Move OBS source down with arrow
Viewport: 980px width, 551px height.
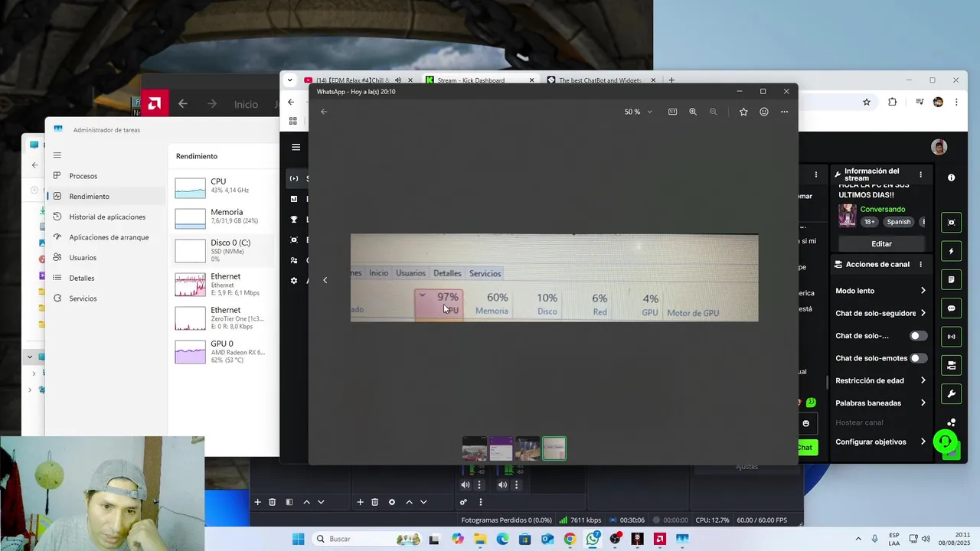tap(423, 502)
